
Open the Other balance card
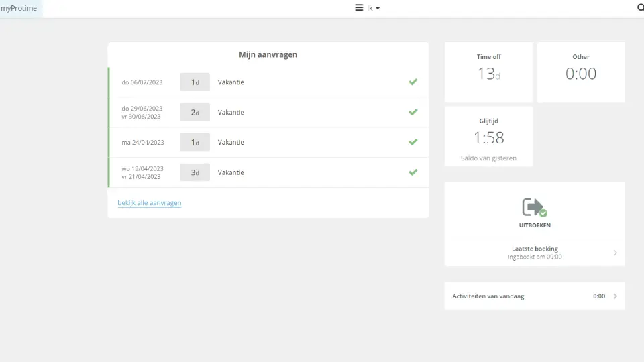[x=581, y=72]
